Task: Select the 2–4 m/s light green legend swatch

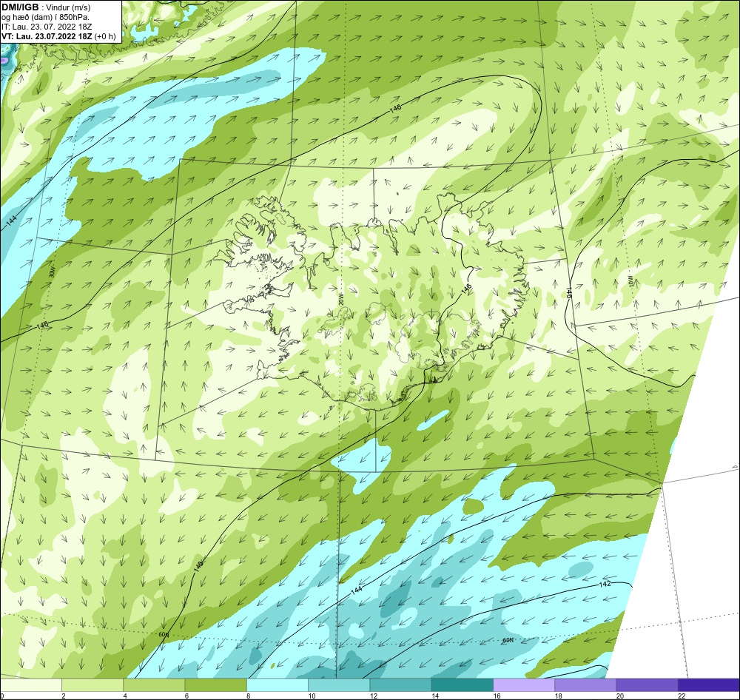Action: [x=92, y=684]
